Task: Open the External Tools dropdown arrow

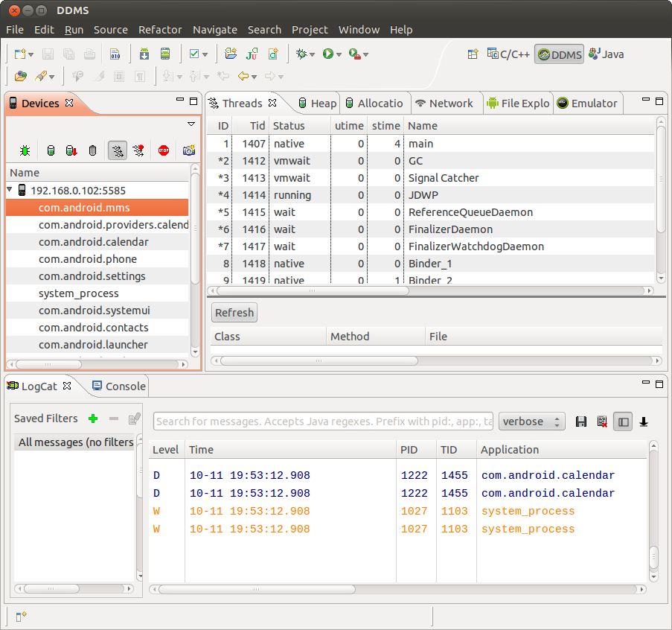Action: [x=365, y=54]
